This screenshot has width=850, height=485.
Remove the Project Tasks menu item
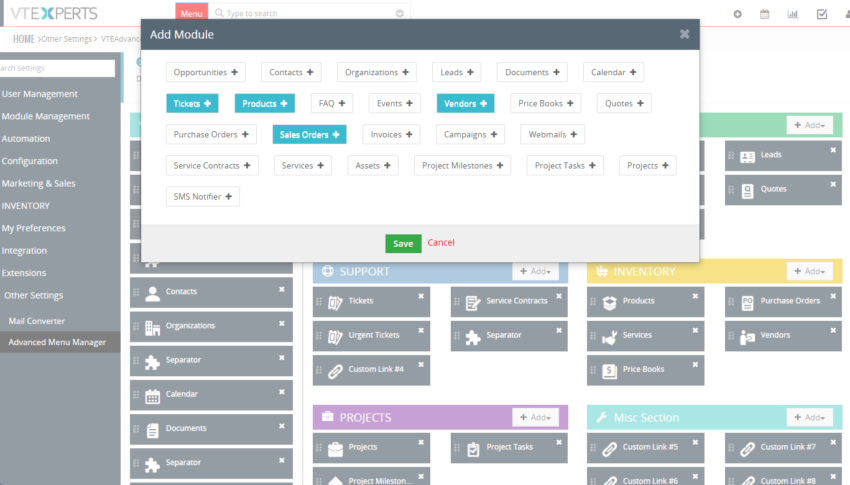[x=559, y=442]
